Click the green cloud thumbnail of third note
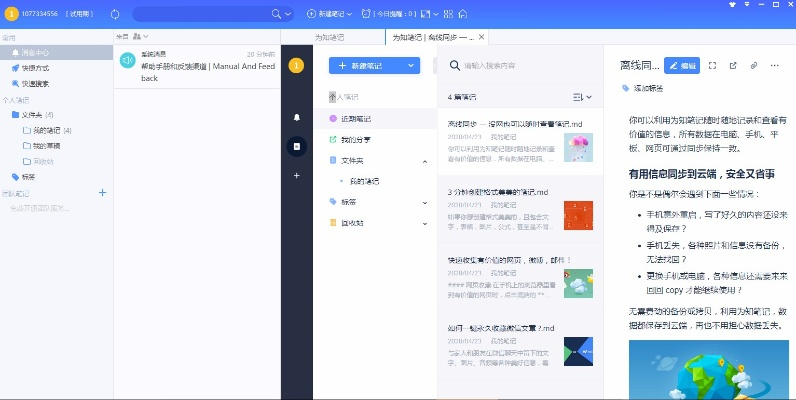This screenshot has height=400, width=796. point(578,283)
